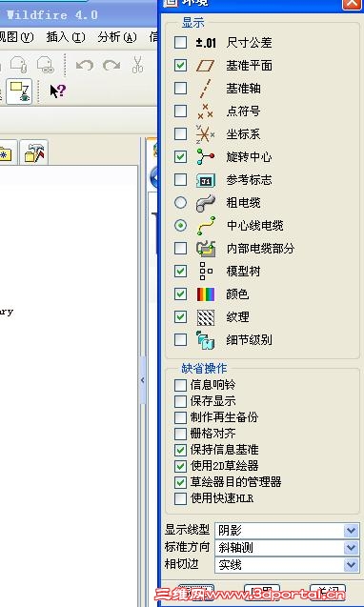Click the datum plane parallelogram icon
Viewport: 364px width, 607px height.
pos(205,66)
